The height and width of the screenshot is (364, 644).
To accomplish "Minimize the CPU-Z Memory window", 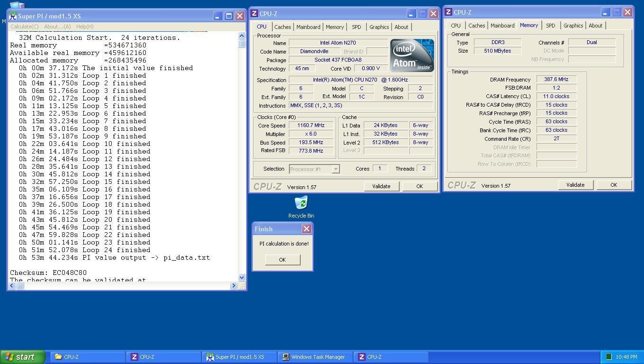I will point(605,12).
